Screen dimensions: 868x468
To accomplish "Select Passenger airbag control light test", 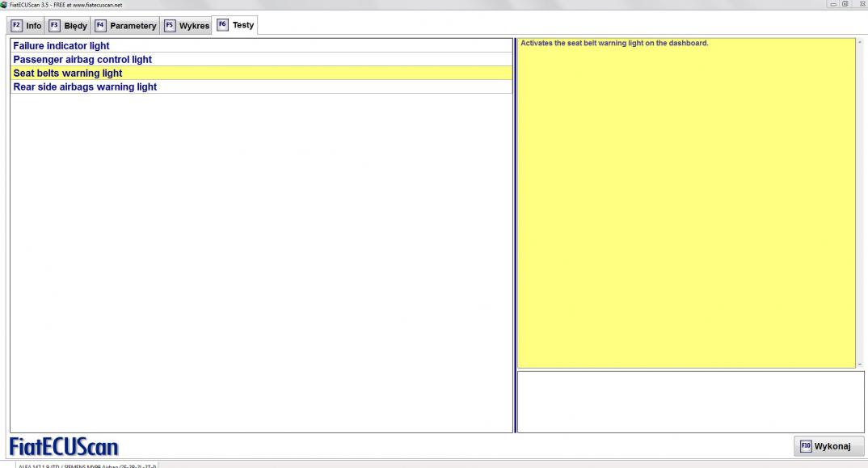I will (x=261, y=59).
